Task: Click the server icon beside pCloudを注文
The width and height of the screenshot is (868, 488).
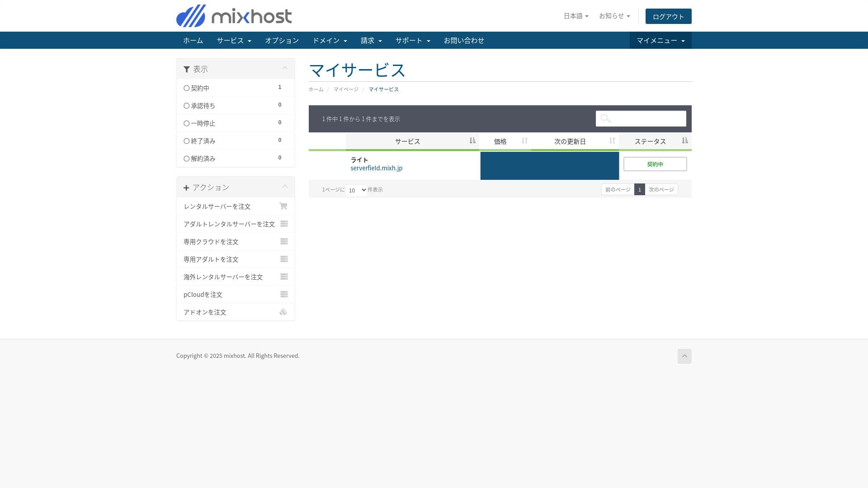Action: tap(284, 294)
